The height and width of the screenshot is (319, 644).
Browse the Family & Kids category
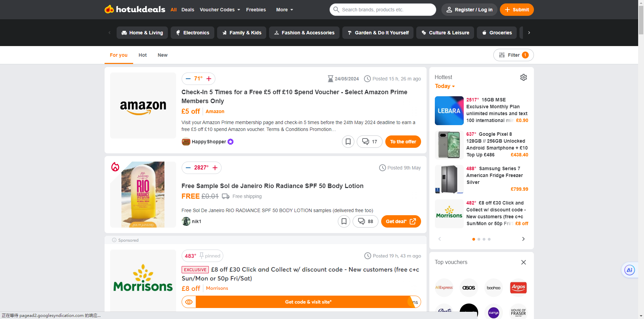[x=241, y=33]
